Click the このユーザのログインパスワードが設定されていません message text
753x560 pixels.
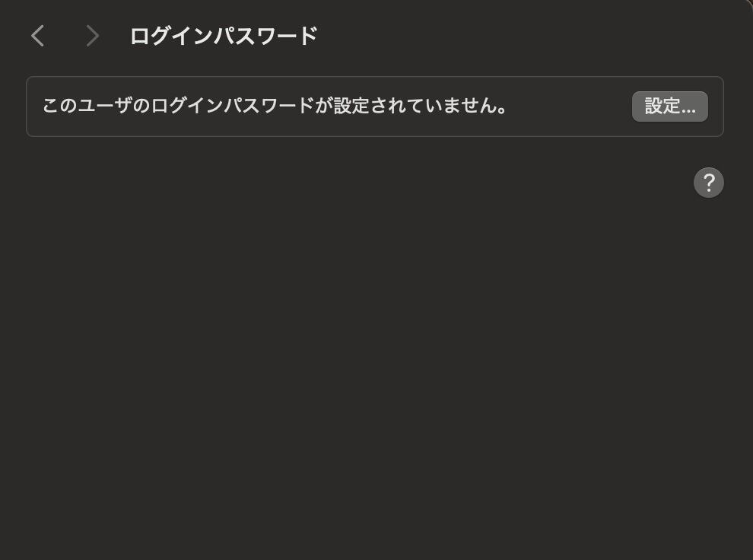(275, 106)
